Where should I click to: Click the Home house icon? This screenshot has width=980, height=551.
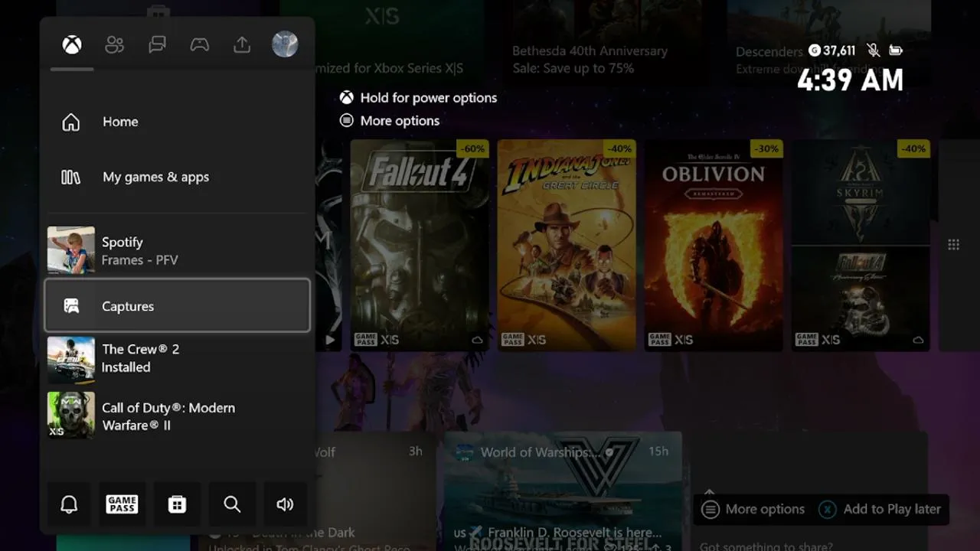[x=70, y=122]
